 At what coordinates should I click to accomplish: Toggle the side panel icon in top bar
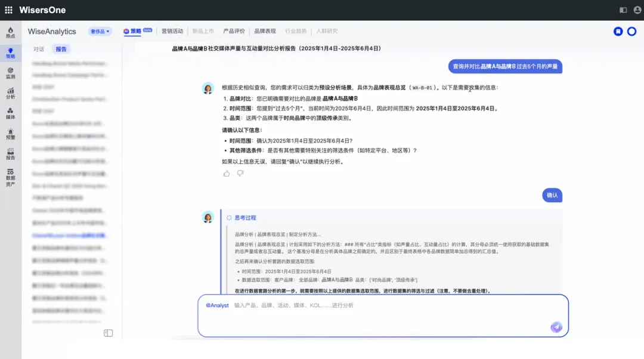pyautogui.click(x=623, y=10)
